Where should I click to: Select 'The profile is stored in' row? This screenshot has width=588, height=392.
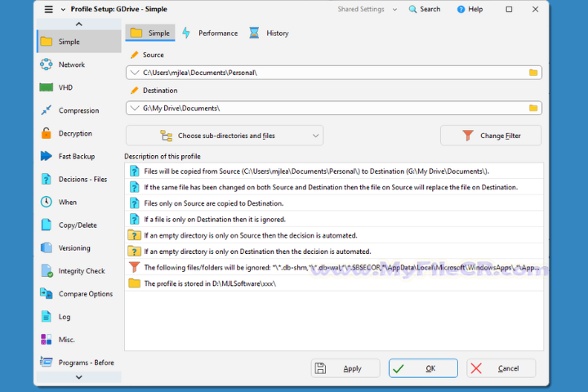point(334,283)
